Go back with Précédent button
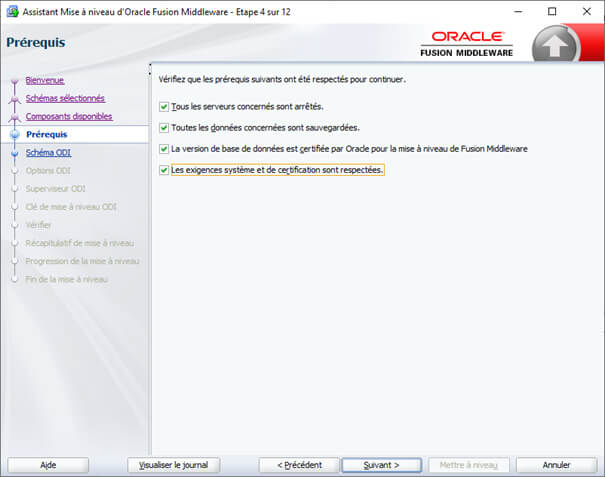 [299, 465]
